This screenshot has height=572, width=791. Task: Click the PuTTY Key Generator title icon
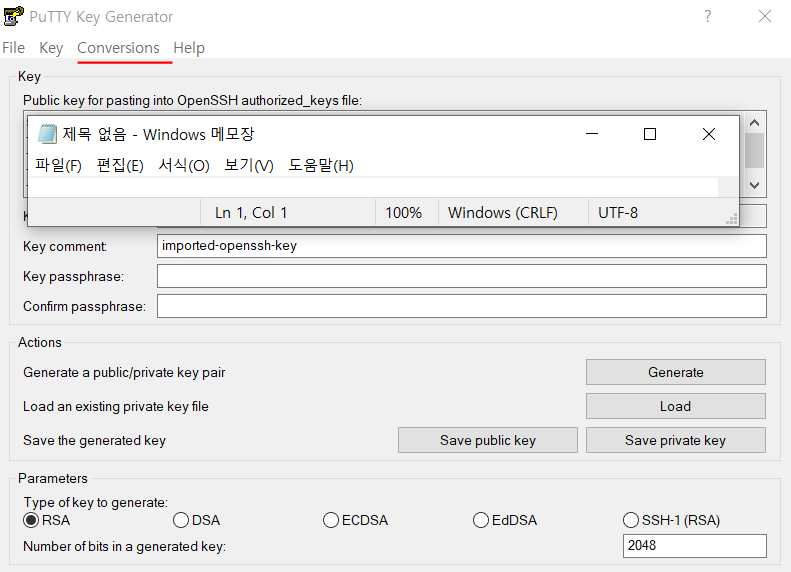(x=13, y=16)
